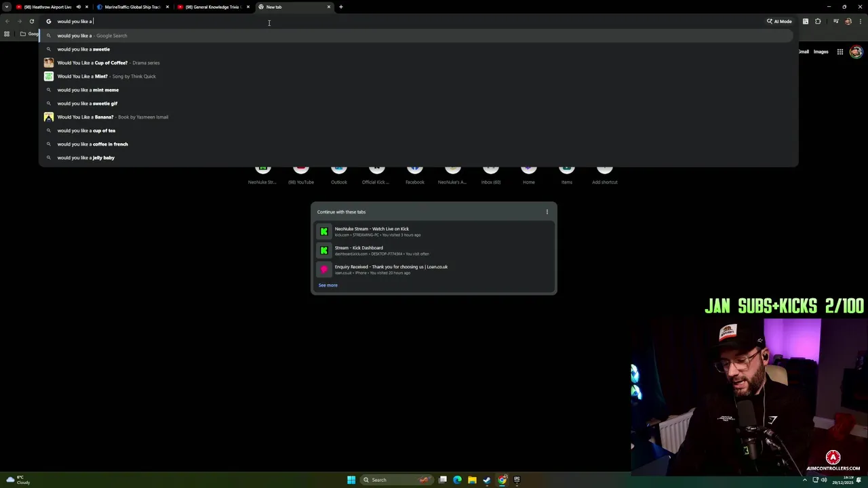868x488 pixels.
Task: Close the Heathrow Airport Live tab
Action: tap(87, 7)
